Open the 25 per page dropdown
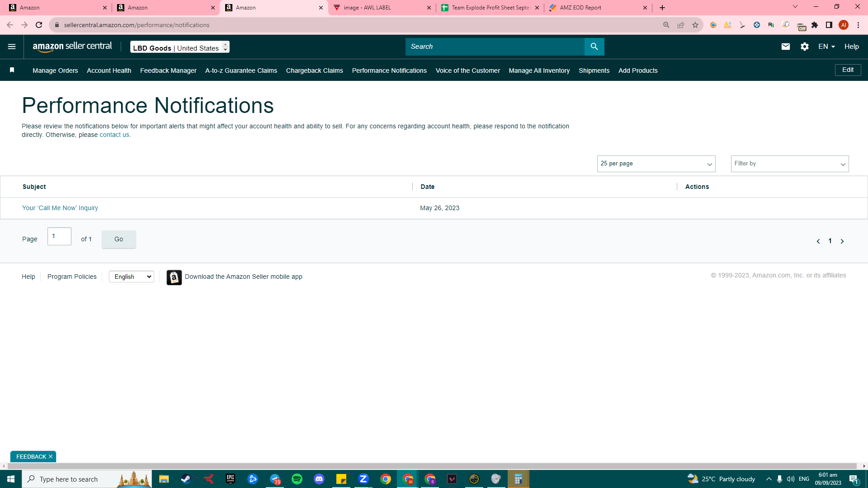Viewport: 868px width, 488px height. coord(656,164)
